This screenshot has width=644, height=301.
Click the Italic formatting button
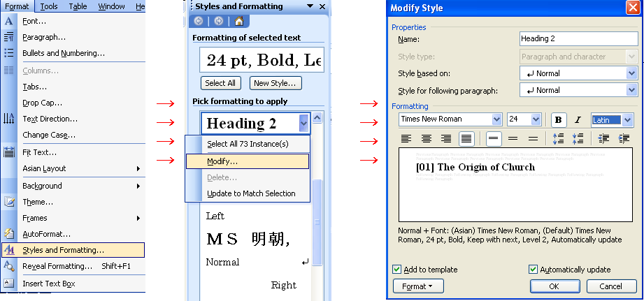coord(578,119)
